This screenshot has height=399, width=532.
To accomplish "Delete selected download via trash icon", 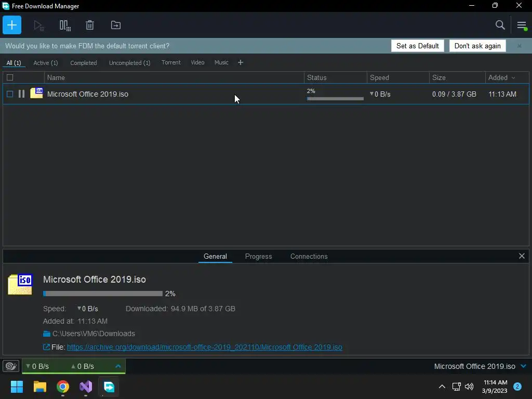I will tap(90, 25).
